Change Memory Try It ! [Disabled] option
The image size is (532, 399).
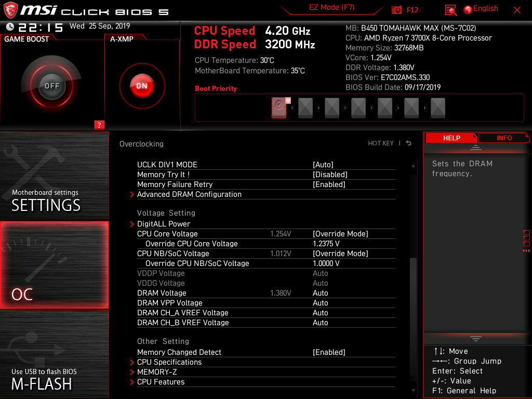point(330,175)
